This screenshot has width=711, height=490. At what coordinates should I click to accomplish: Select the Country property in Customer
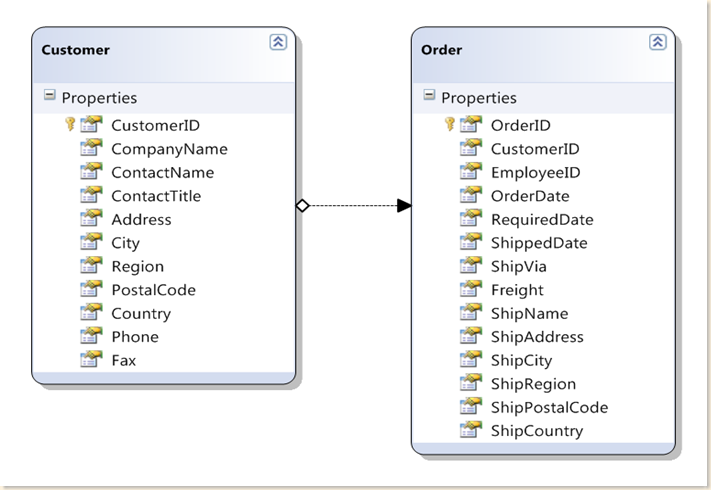pyautogui.click(x=140, y=313)
